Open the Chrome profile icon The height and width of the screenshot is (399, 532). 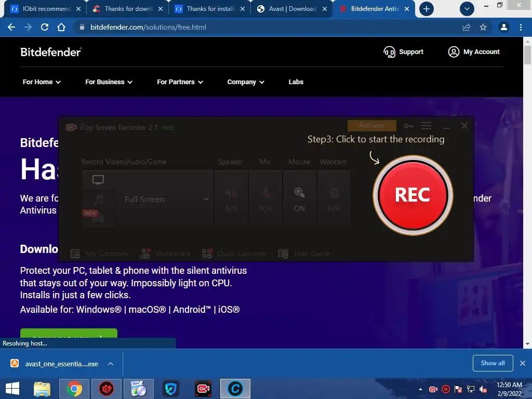pyautogui.click(x=504, y=27)
